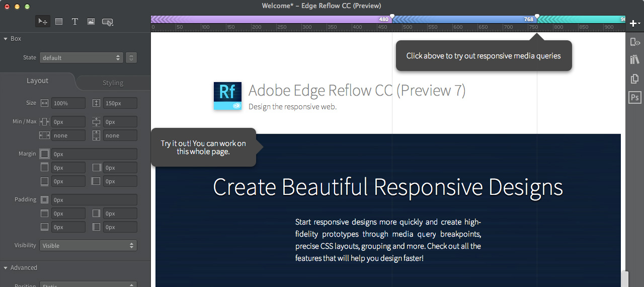Click the purple media query bar
Viewport: 644px width, 287px height.
click(271, 19)
